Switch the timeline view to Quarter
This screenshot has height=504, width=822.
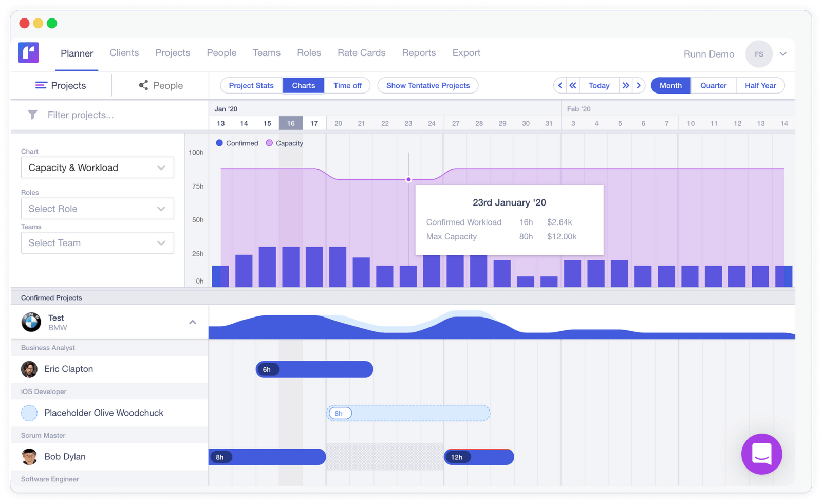[713, 85]
